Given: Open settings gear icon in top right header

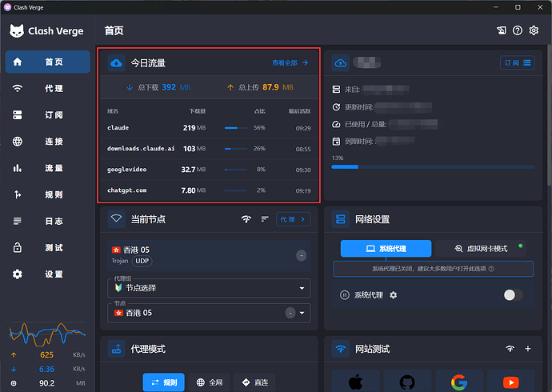Looking at the screenshot, I should (x=534, y=30).
